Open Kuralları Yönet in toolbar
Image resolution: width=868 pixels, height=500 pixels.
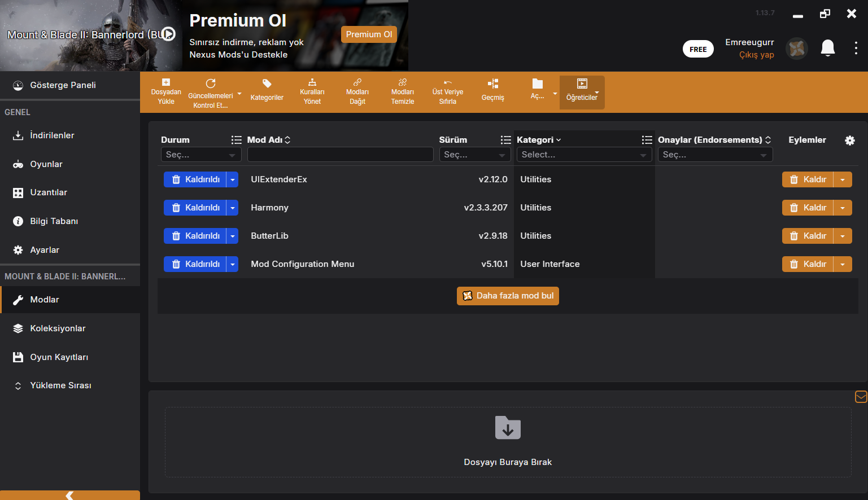click(312, 82)
